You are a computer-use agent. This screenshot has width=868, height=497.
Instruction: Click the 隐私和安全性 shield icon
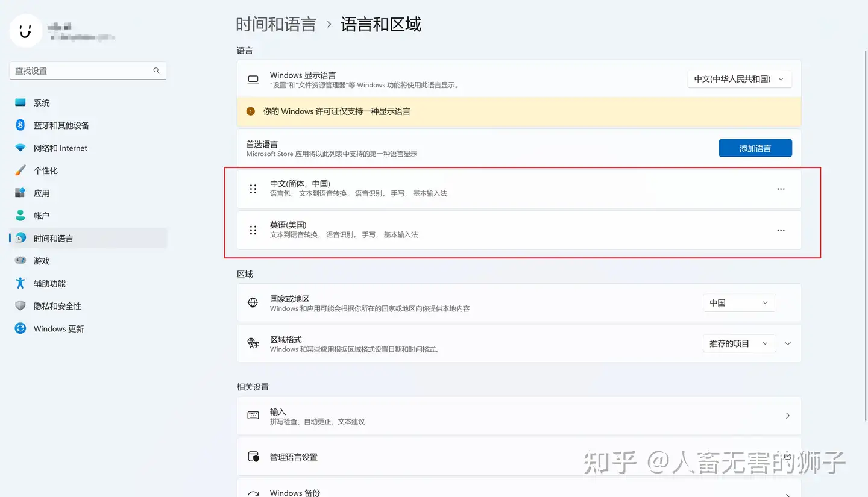pos(20,306)
